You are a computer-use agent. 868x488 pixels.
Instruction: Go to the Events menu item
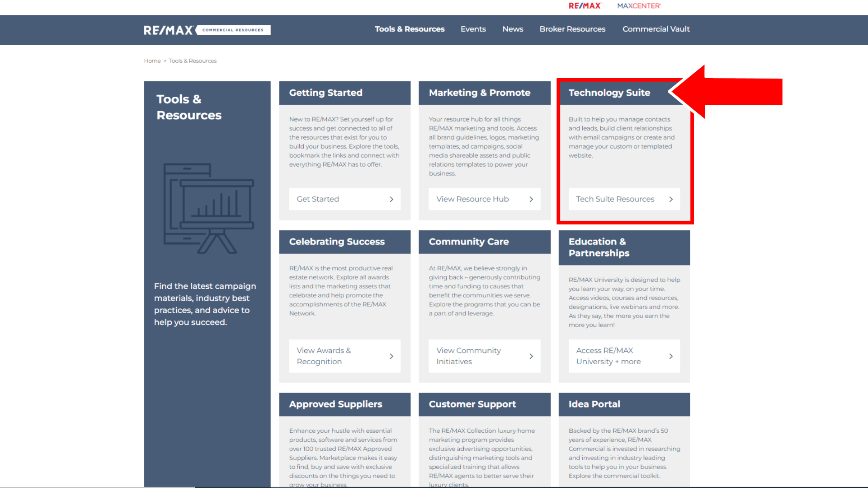[x=473, y=29]
